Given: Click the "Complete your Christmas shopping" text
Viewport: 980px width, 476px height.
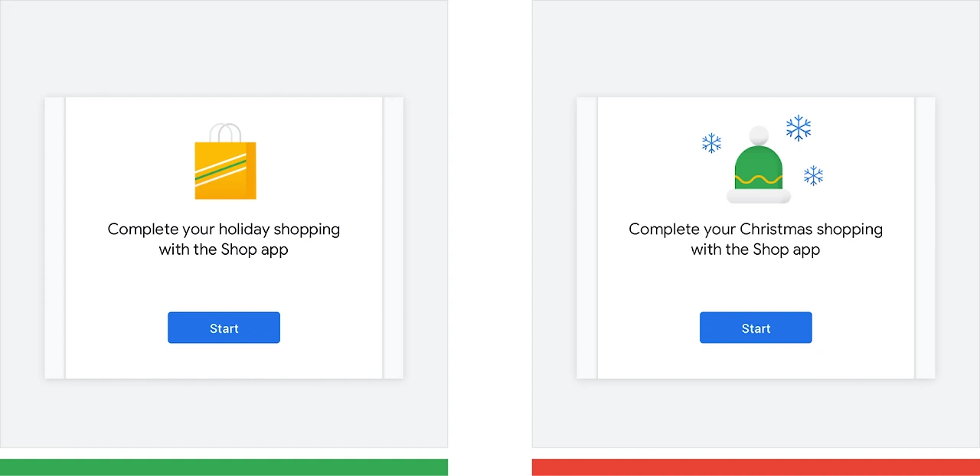Looking at the screenshot, I should [756, 229].
